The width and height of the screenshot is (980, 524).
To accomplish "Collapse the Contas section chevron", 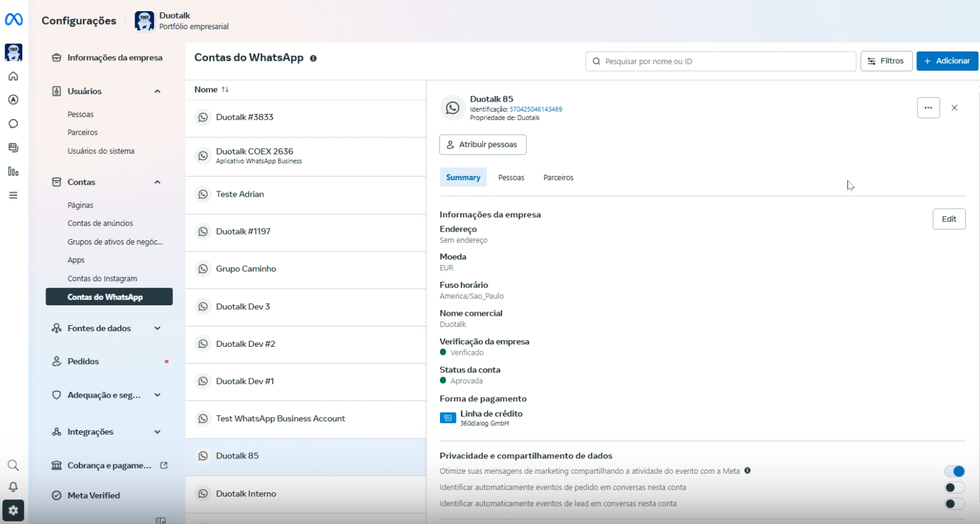I will [x=157, y=182].
